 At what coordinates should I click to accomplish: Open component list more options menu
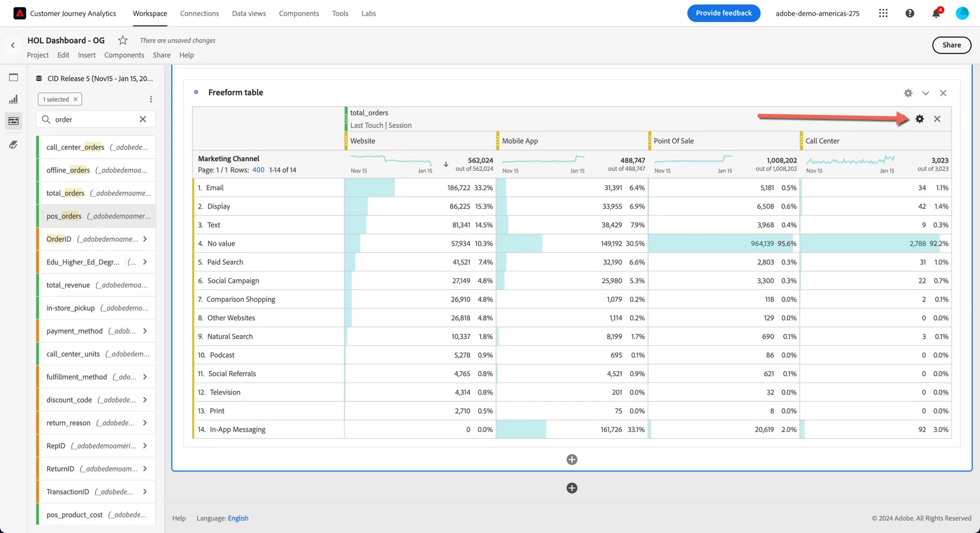point(151,99)
